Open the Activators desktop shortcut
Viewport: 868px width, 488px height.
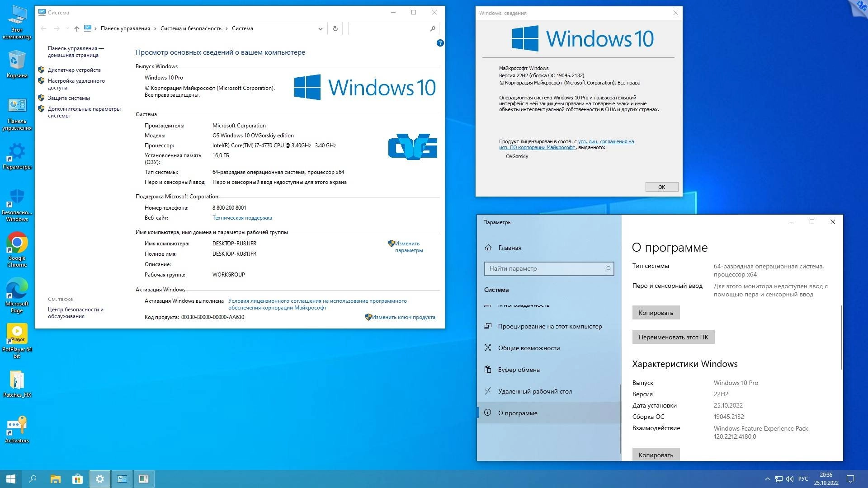17,429
